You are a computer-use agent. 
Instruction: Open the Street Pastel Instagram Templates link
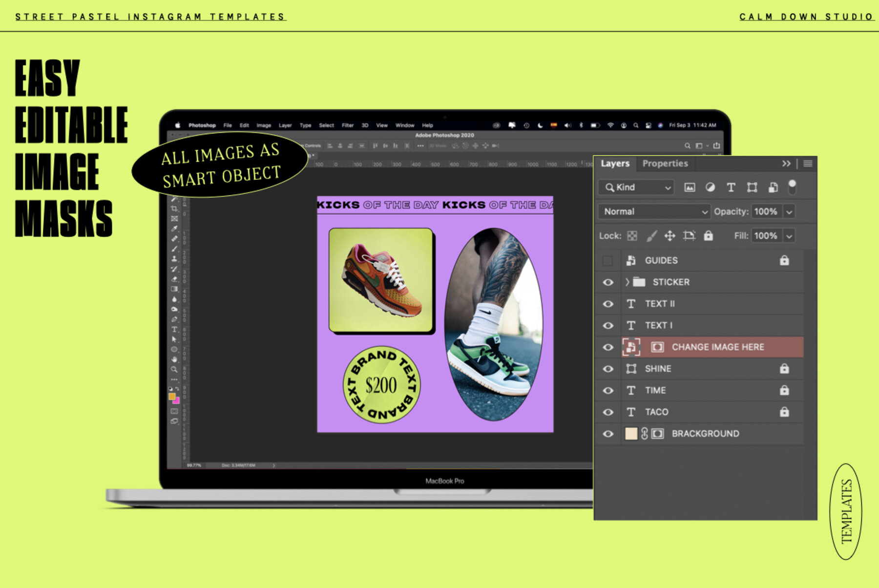(x=150, y=17)
